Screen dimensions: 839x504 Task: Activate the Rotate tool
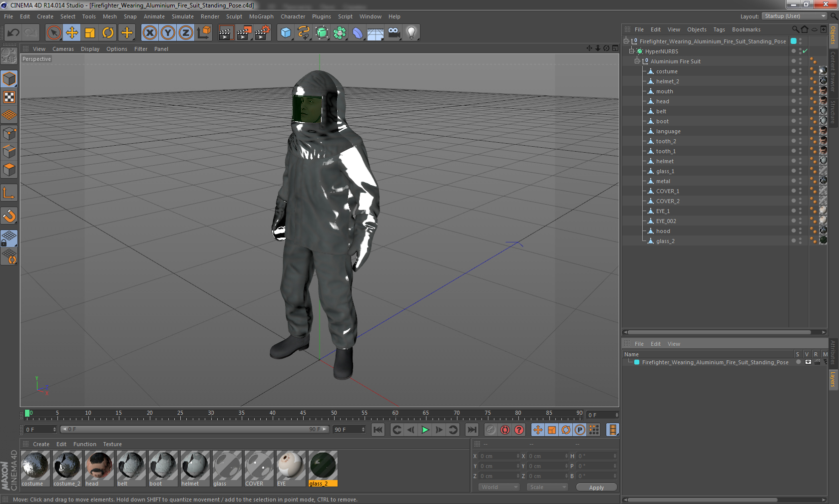coord(108,33)
